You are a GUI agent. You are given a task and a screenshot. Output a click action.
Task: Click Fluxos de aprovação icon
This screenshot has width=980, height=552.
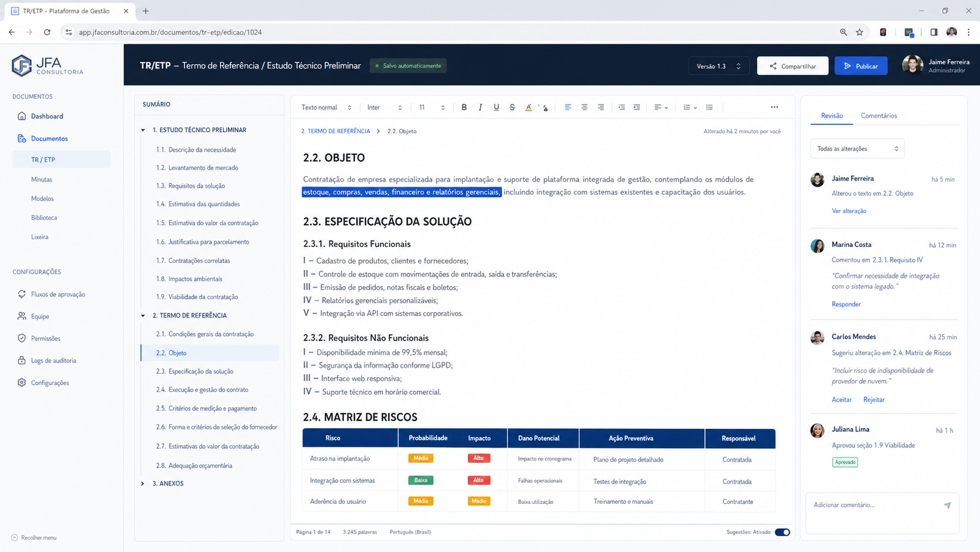point(22,294)
